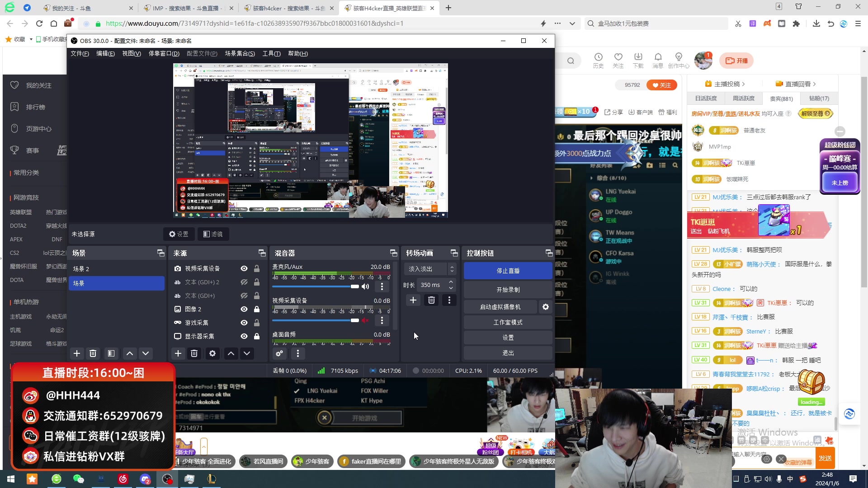Image resolution: width=868 pixels, height=488 pixels.
Task: Open 麦克风/Aux audio options three-dot menu
Action: click(x=382, y=286)
